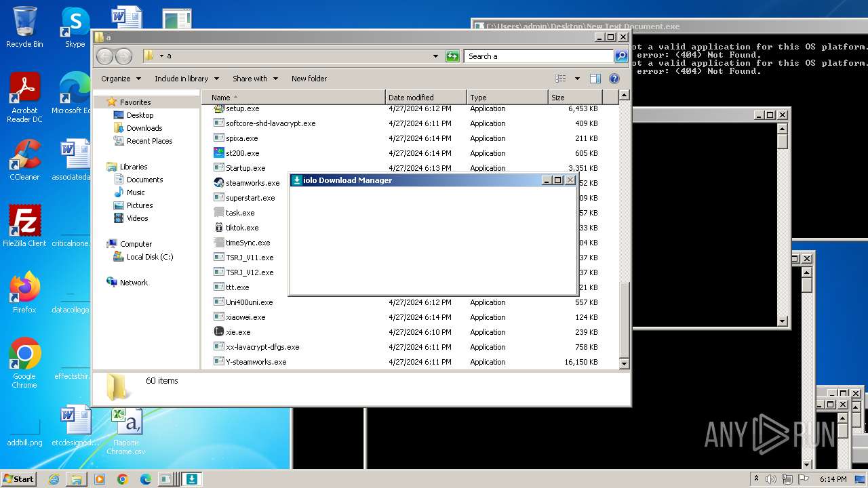868x488 pixels.
Task: Click the file list scroll-up arrow
Action: pyautogui.click(x=625, y=96)
